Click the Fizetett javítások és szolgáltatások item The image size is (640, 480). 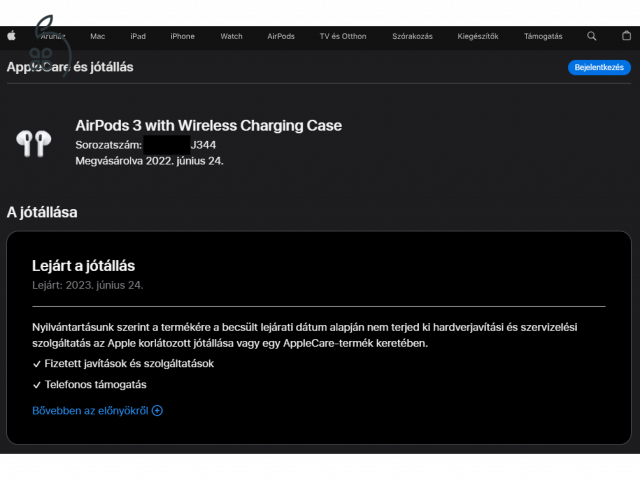click(x=129, y=364)
